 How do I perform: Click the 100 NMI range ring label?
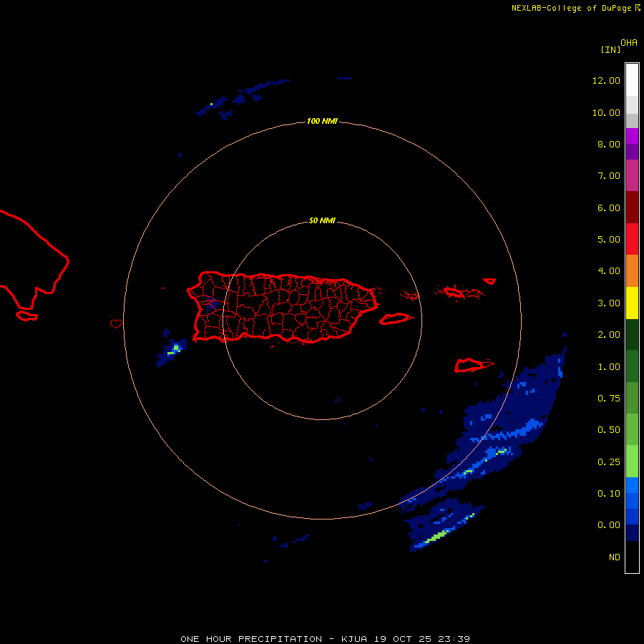[x=322, y=121]
